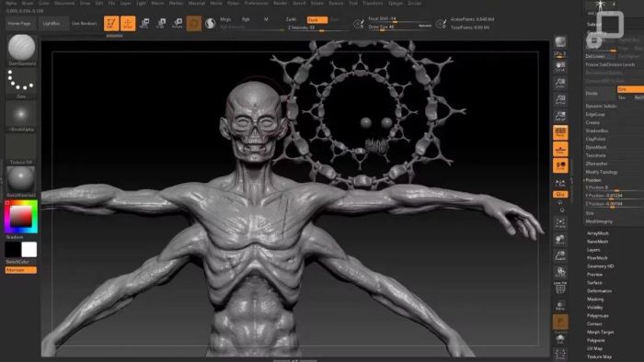
Task: Click the AAHalf icon on right shelf
Action: [560, 116]
